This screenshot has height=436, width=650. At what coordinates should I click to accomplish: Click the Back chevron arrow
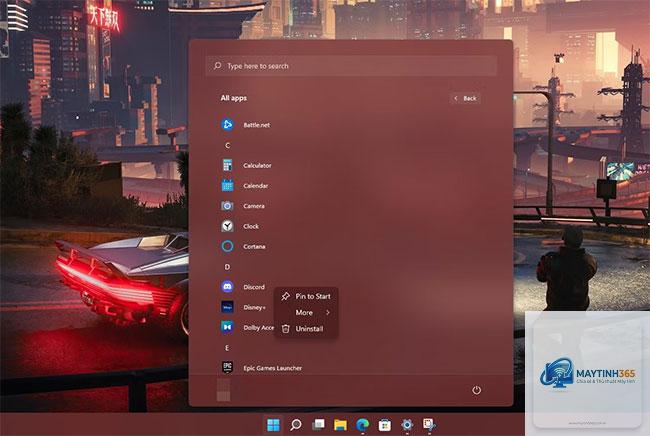click(456, 98)
